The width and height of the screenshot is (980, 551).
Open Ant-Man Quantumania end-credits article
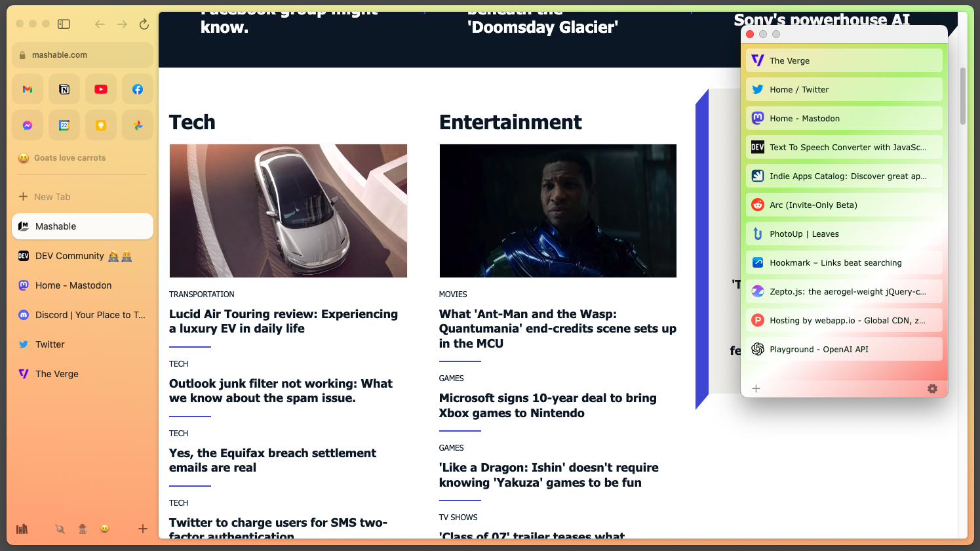pos(558,329)
